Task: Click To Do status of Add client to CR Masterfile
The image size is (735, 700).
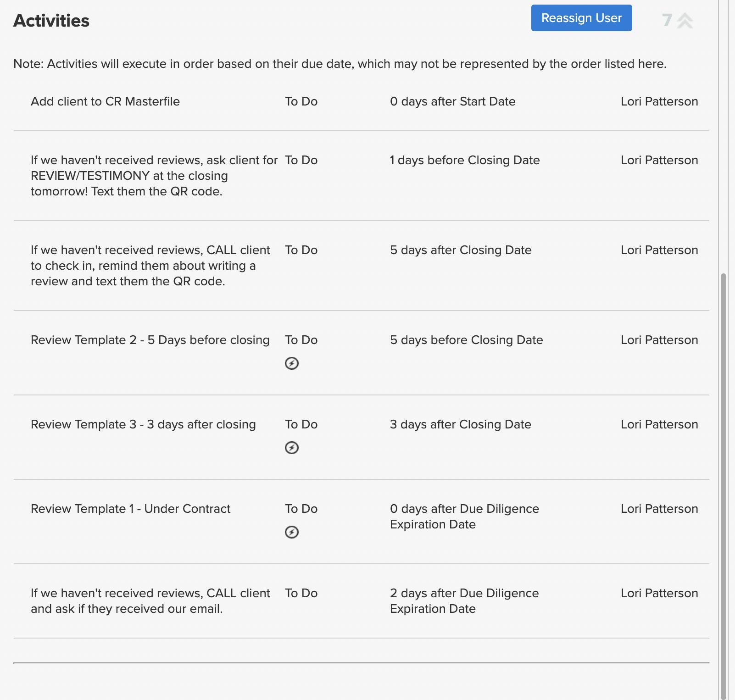Action: [301, 101]
